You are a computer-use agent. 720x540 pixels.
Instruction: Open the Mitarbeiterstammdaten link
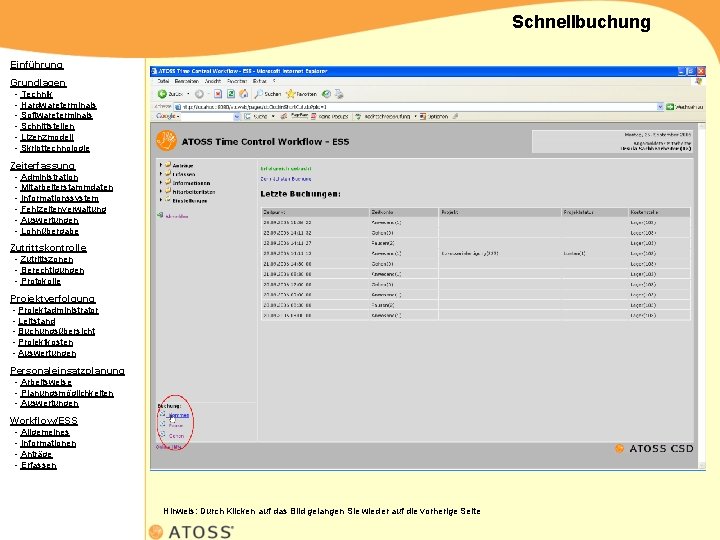coord(67,187)
